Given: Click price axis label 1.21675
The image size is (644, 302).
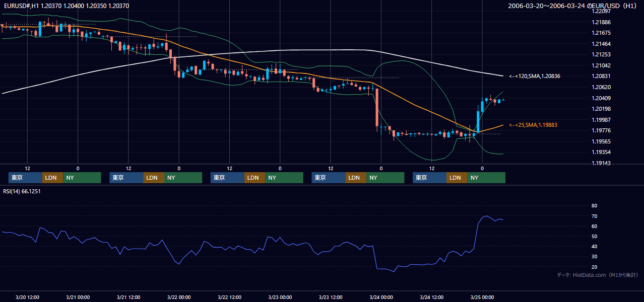Looking at the screenshot, I should [601, 33].
